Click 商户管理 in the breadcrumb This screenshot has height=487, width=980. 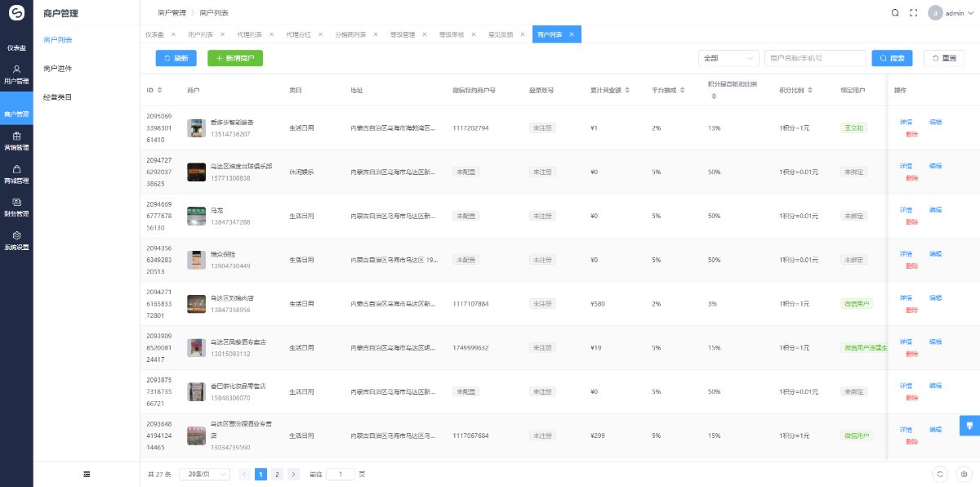[x=171, y=13]
